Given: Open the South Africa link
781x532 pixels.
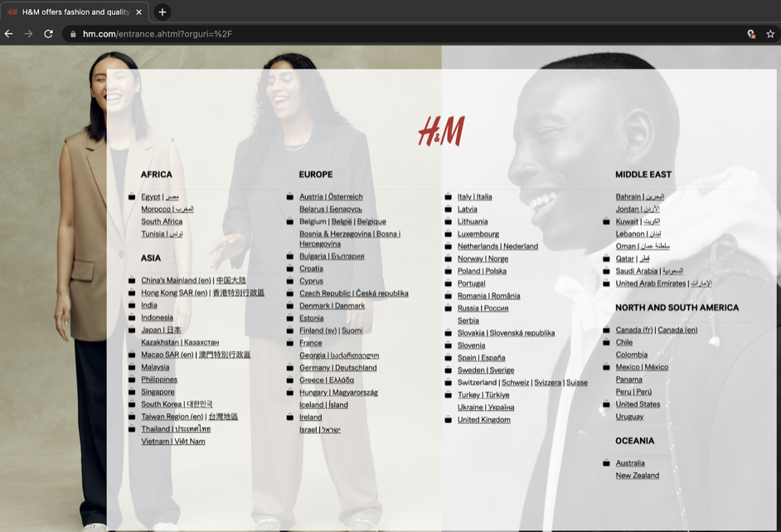Looking at the screenshot, I should click(162, 221).
